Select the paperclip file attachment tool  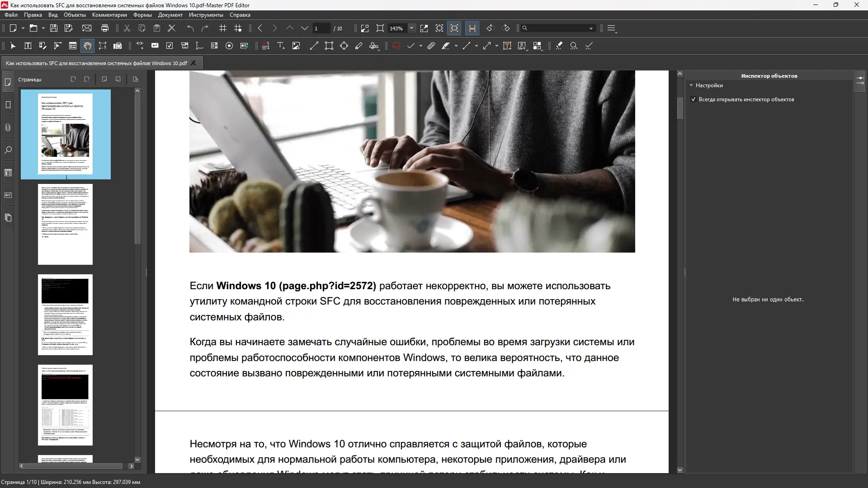(431, 46)
